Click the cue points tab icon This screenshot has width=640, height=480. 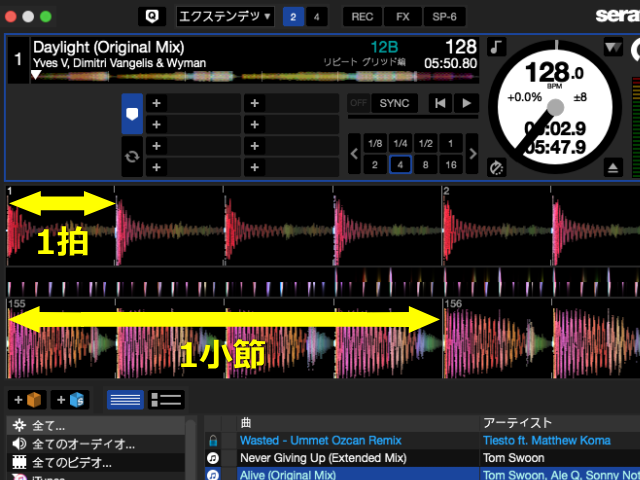point(132,114)
